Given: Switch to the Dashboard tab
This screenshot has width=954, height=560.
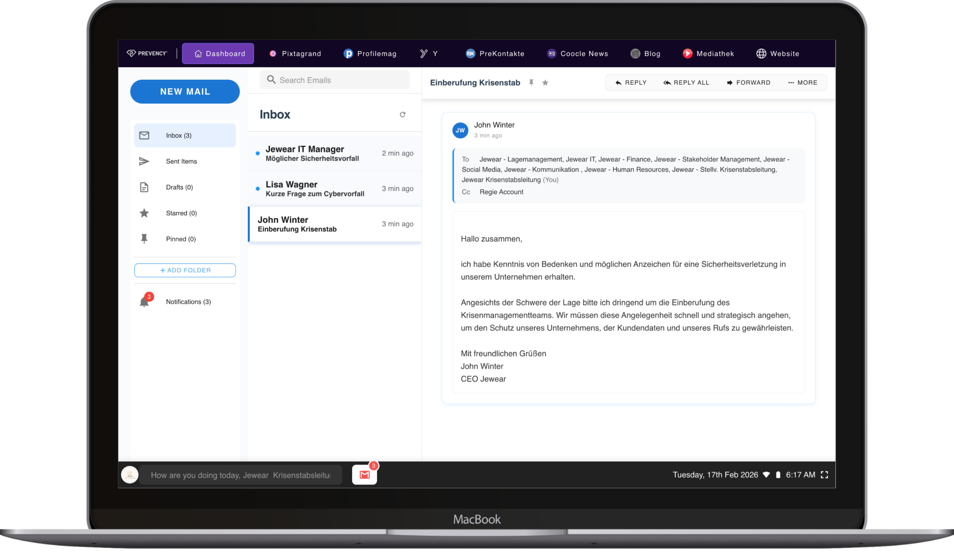Looking at the screenshot, I should tap(218, 54).
